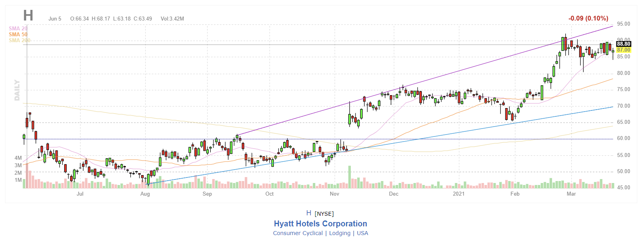Viewport: 644px width, 239px height.
Task: Click the large H ticker symbol heading
Action: point(28,15)
